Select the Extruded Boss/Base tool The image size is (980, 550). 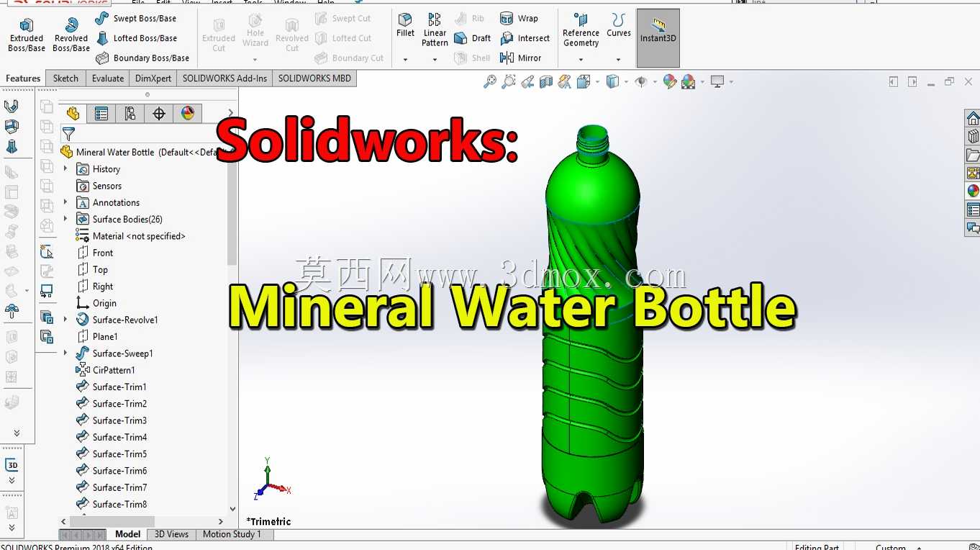coord(27,35)
